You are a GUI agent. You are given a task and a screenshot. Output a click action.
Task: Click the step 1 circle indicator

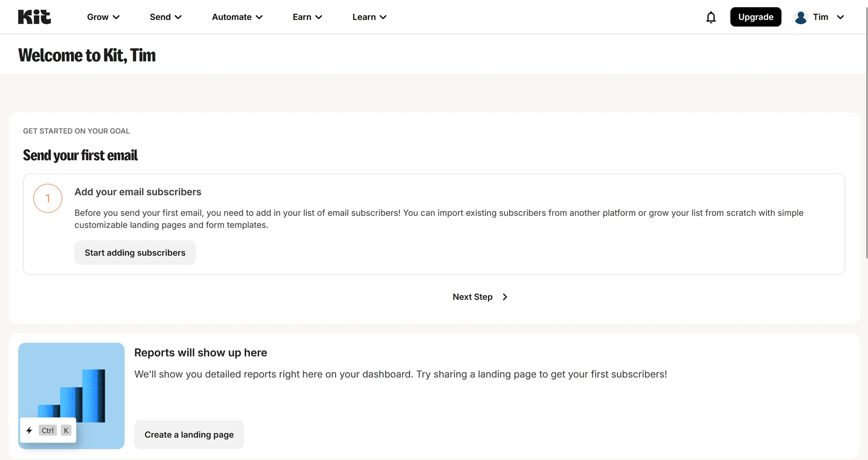click(48, 198)
